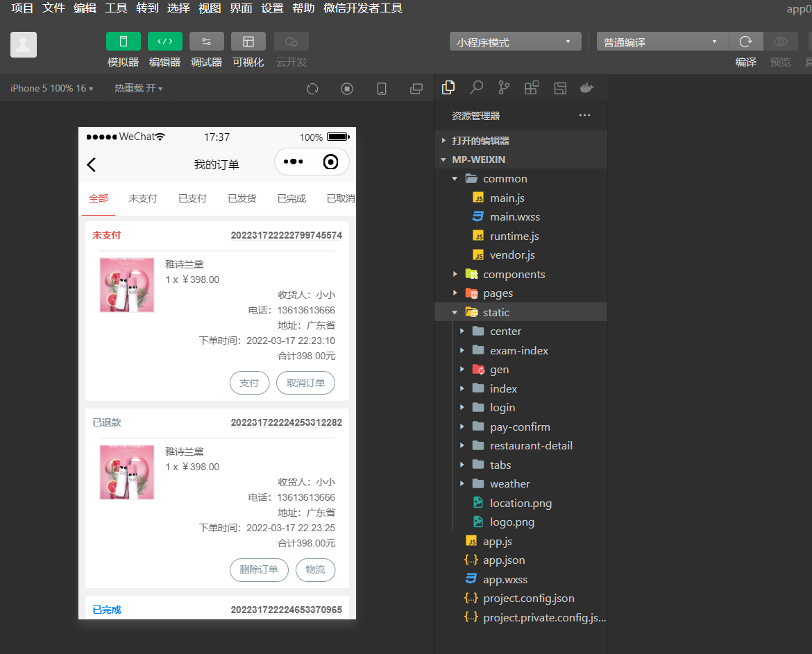Viewport: 812px width, 654px height.
Task: Click the 支付 button on unpaid order
Action: tap(250, 383)
